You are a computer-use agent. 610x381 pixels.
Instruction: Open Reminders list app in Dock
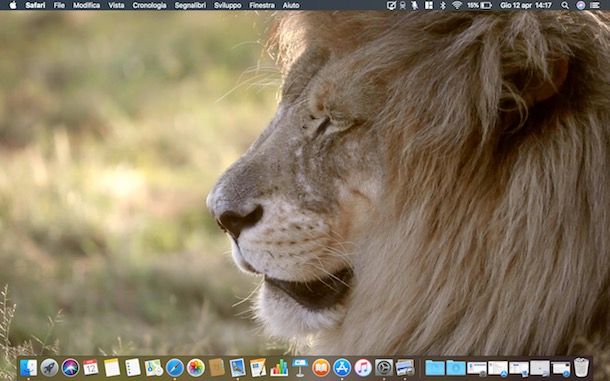pos(133,368)
